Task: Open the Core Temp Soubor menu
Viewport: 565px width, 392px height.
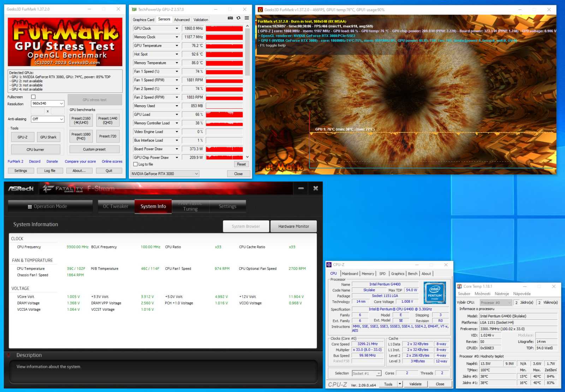Action: click(x=464, y=294)
